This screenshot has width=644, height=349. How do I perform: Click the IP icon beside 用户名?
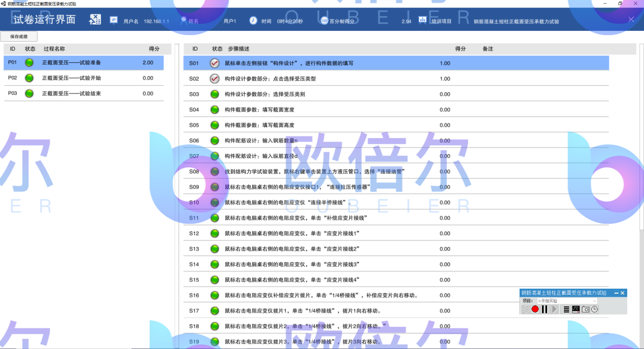[114, 20]
